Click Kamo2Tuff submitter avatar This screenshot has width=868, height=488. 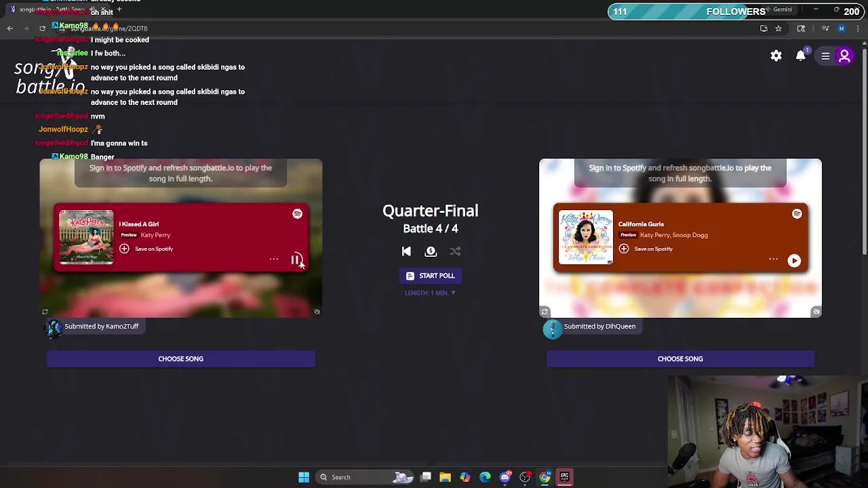(53, 328)
